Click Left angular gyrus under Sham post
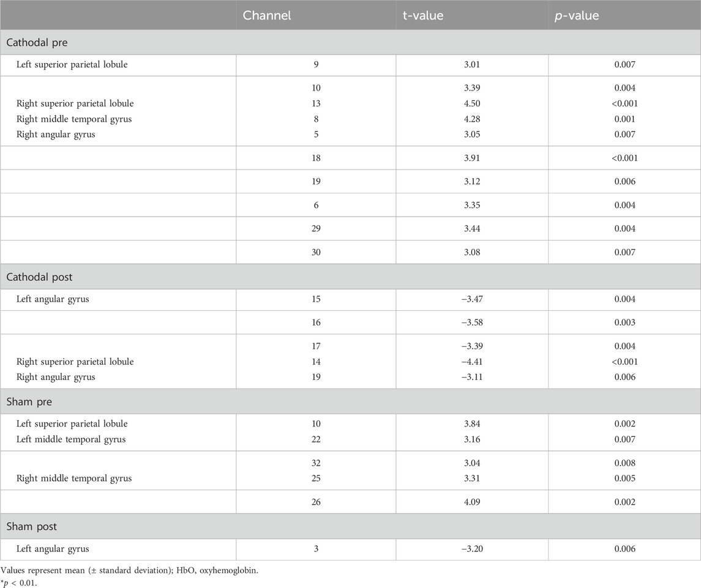Image resolution: width=701 pixels, height=588 pixels. (x=54, y=549)
